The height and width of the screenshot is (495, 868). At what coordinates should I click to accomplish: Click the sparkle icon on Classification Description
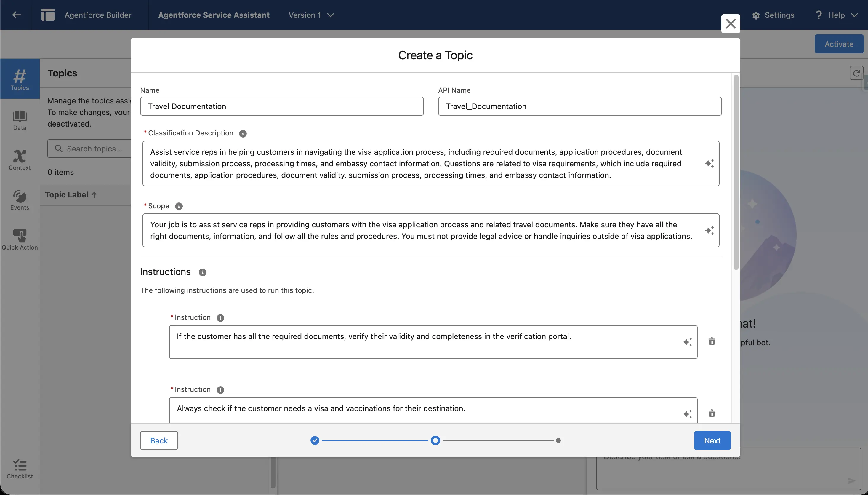click(710, 164)
